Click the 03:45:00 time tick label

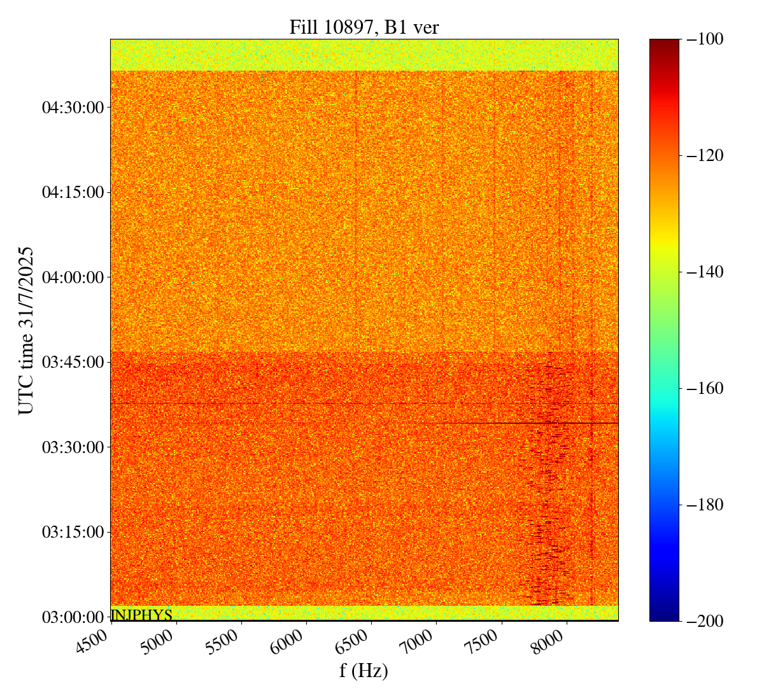coord(73,362)
